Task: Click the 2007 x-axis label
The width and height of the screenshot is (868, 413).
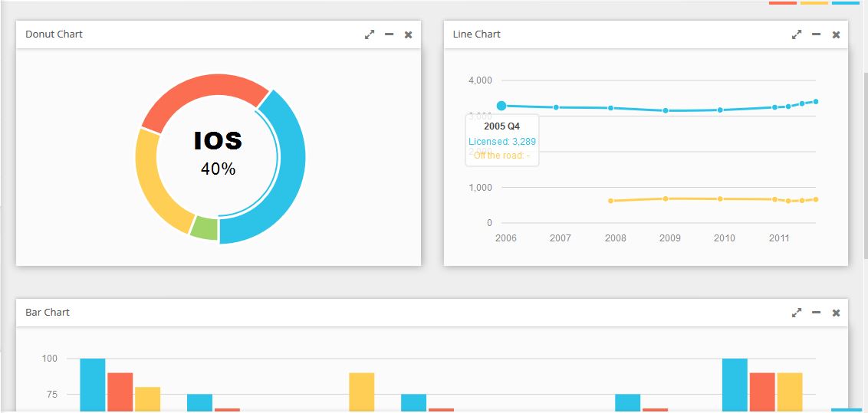Action: pyautogui.click(x=561, y=238)
